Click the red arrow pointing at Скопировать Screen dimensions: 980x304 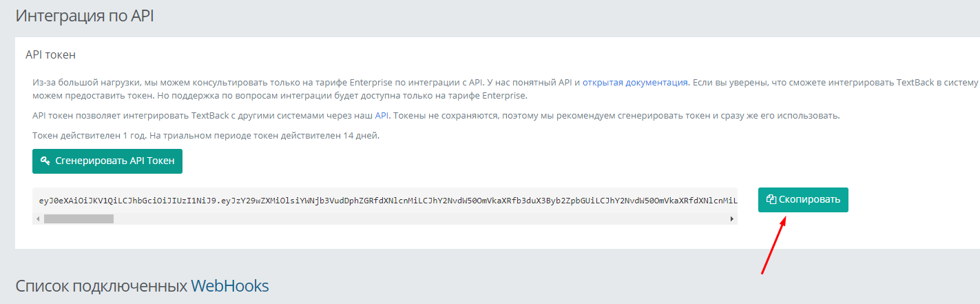773,245
